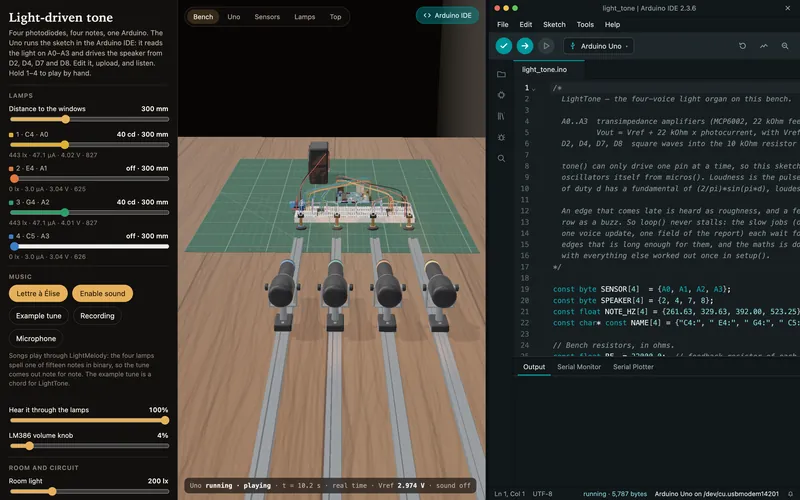Adjust the lamp 2 E4 A1 brightness slider
Screen dimensions: 800x500
[89, 179]
